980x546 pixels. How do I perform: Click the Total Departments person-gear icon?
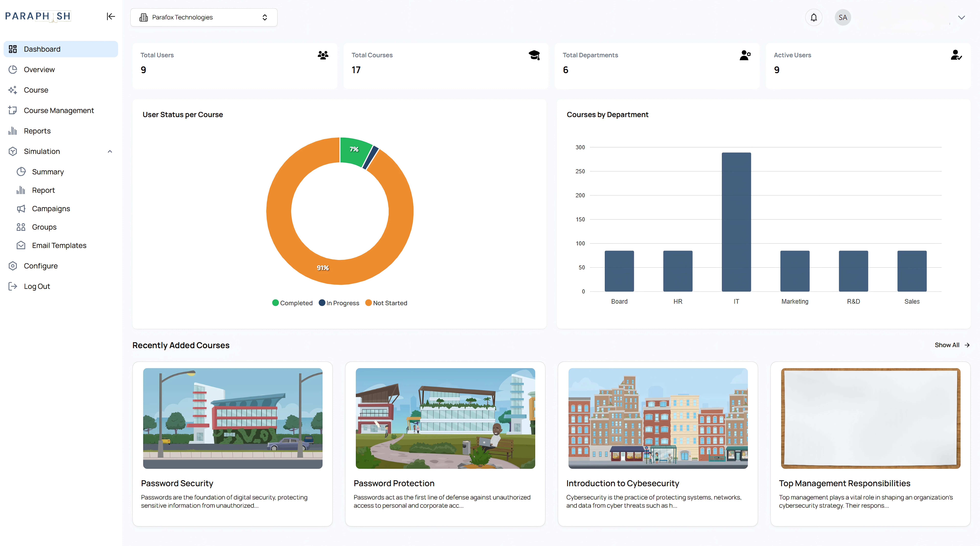745,55
